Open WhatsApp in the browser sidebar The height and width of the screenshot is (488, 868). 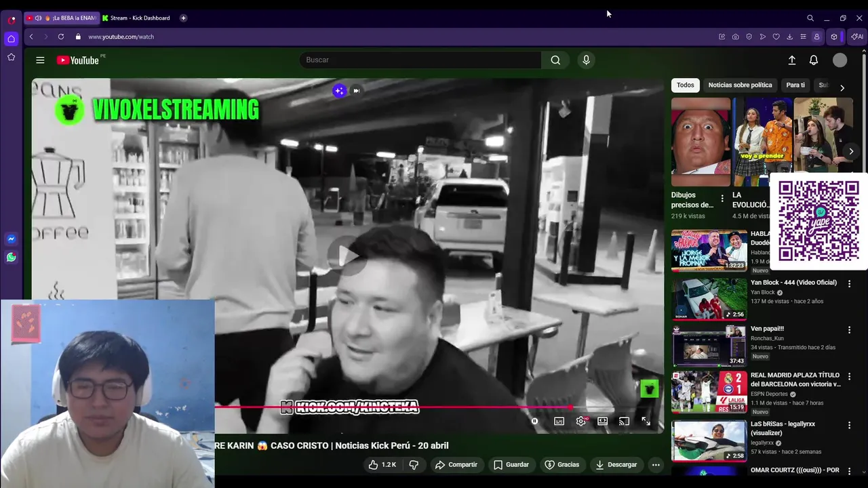coord(11,258)
